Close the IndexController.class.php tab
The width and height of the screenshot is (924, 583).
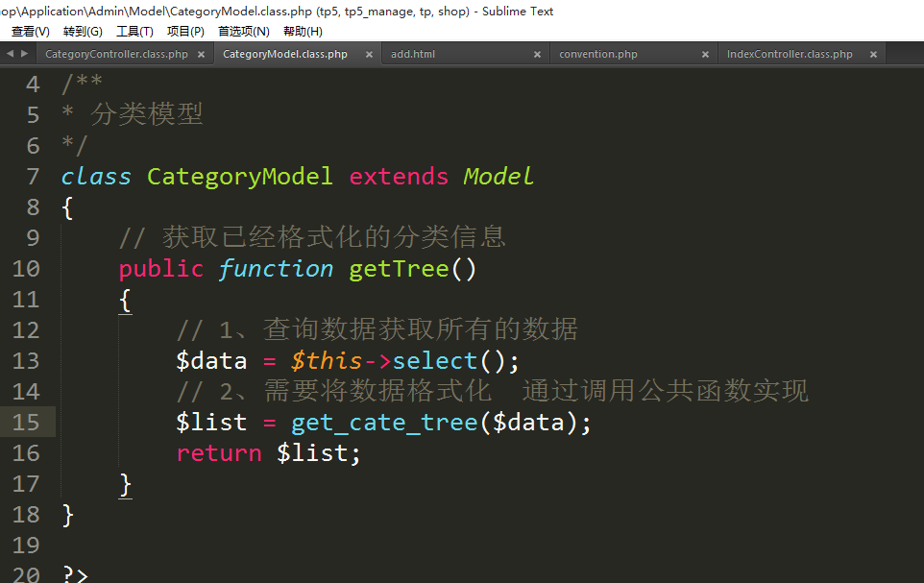[x=873, y=55]
